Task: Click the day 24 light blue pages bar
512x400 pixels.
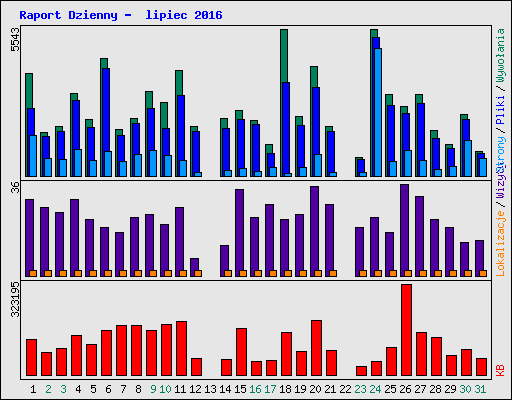Action: (378, 112)
